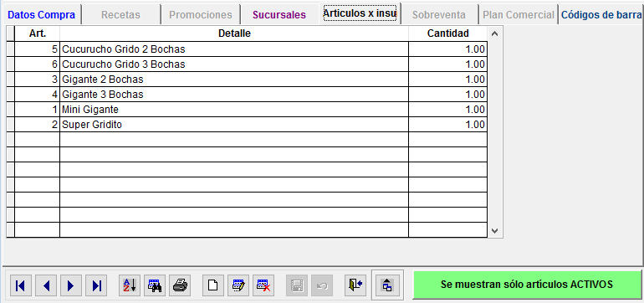Exit using the door icon
The width and height of the screenshot is (644, 303).
pyautogui.click(x=355, y=285)
